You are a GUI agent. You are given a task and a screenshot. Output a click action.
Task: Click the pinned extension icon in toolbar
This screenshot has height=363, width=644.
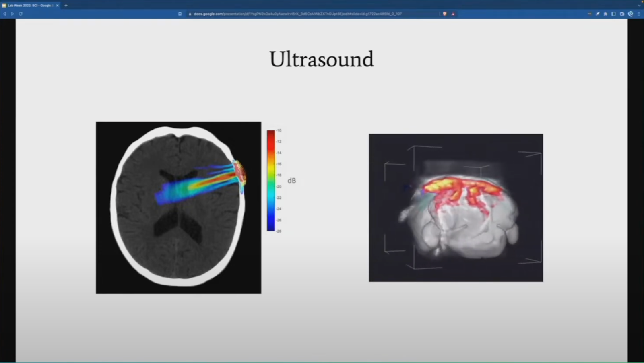point(598,14)
